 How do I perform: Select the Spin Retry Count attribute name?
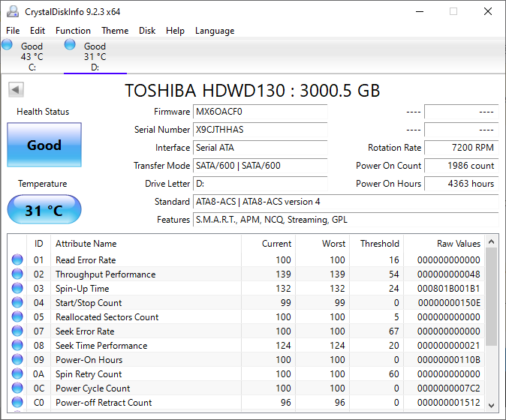89,374
